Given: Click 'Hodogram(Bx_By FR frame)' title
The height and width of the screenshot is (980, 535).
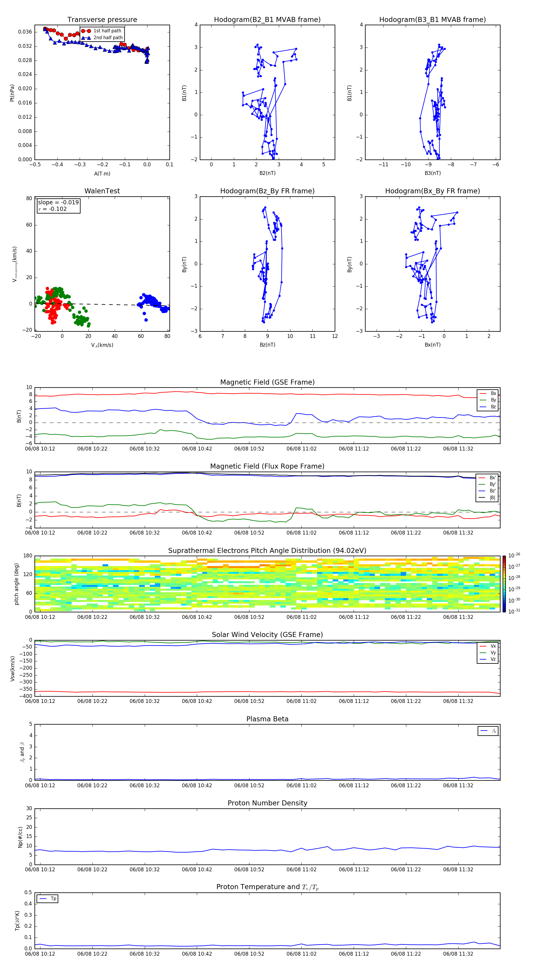Looking at the screenshot, I should point(432,191).
